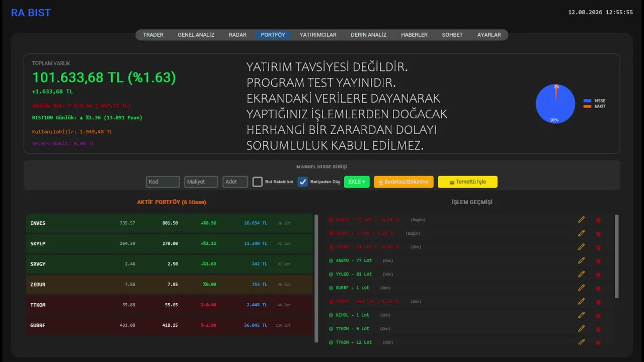Uncheck the Bakiyeden Düş checkbox
Viewport: 644px width, 362px height.
pos(303,182)
